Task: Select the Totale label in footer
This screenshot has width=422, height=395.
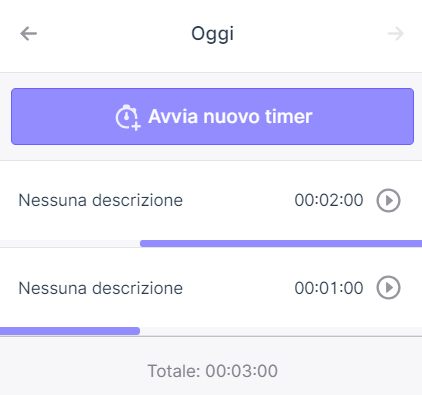Action: coord(174,371)
